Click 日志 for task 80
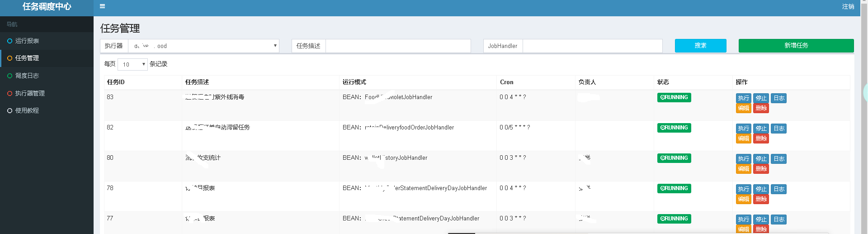 point(779,159)
